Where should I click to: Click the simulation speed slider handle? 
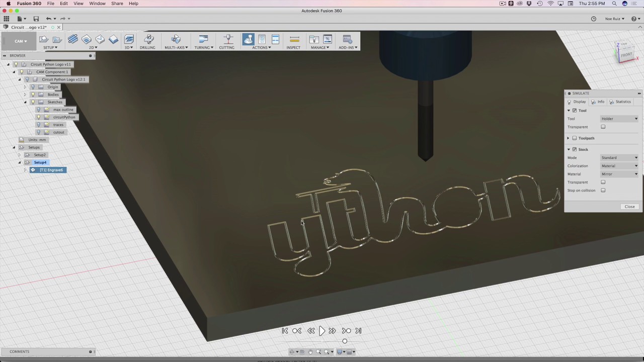coord(345,341)
